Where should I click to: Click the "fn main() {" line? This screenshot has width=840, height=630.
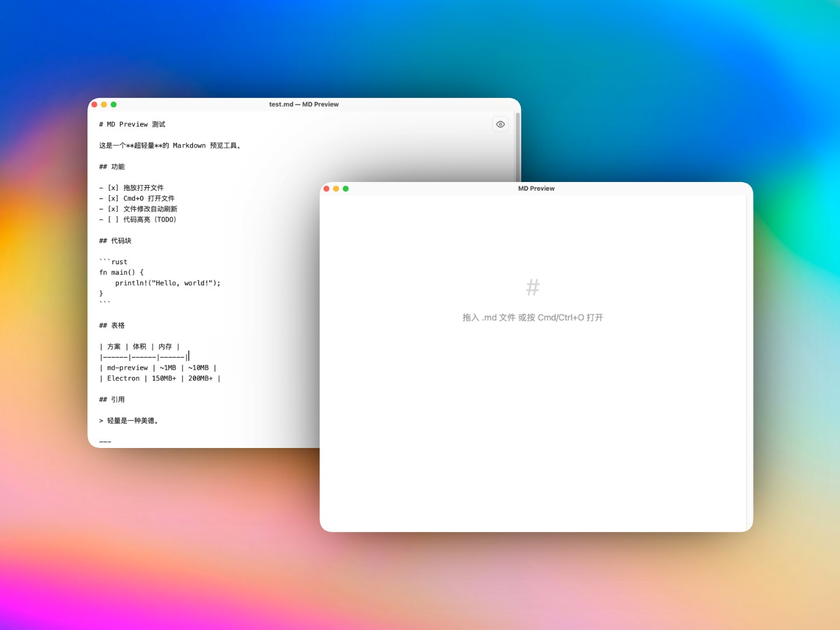click(121, 272)
